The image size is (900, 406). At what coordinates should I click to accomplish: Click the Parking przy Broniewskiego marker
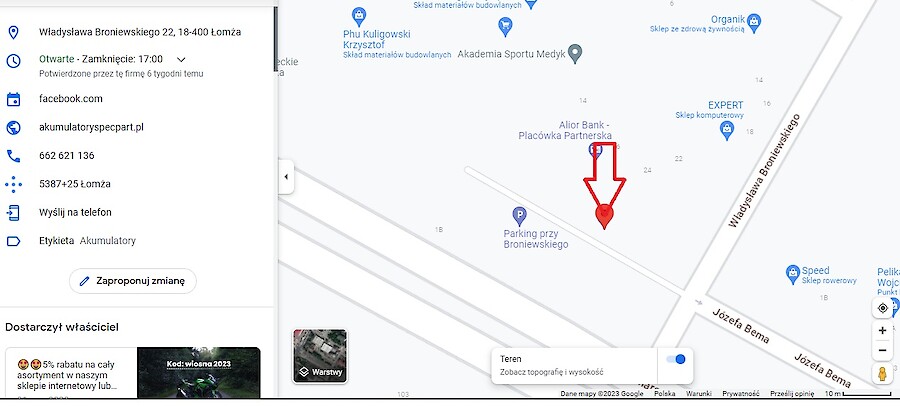click(519, 217)
